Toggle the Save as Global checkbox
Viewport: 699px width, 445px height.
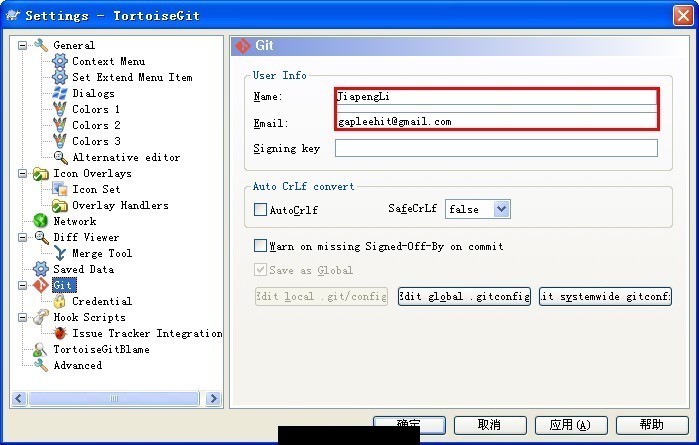pos(260,270)
